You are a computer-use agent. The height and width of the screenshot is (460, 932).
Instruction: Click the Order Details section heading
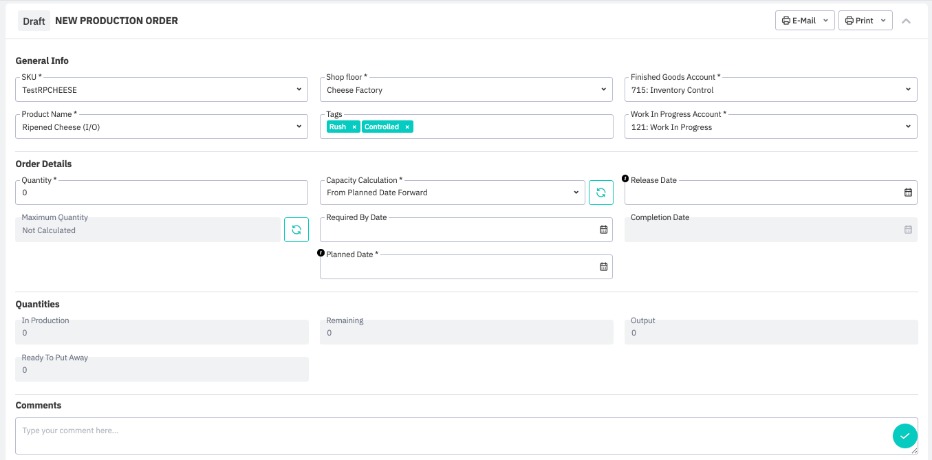click(x=43, y=163)
